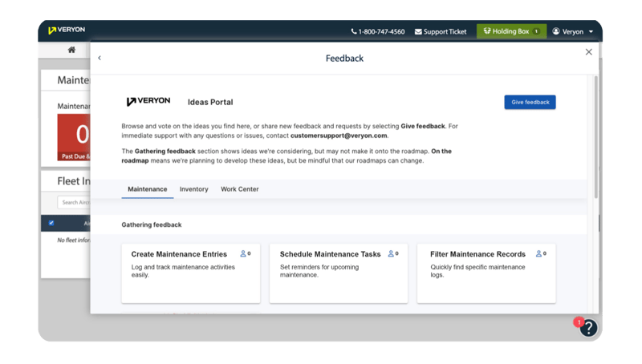Image resolution: width=642 pixels, height=364 pixels.
Task: Click the Veryon logo in Ideas Portal
Action: tap(148, 101)
